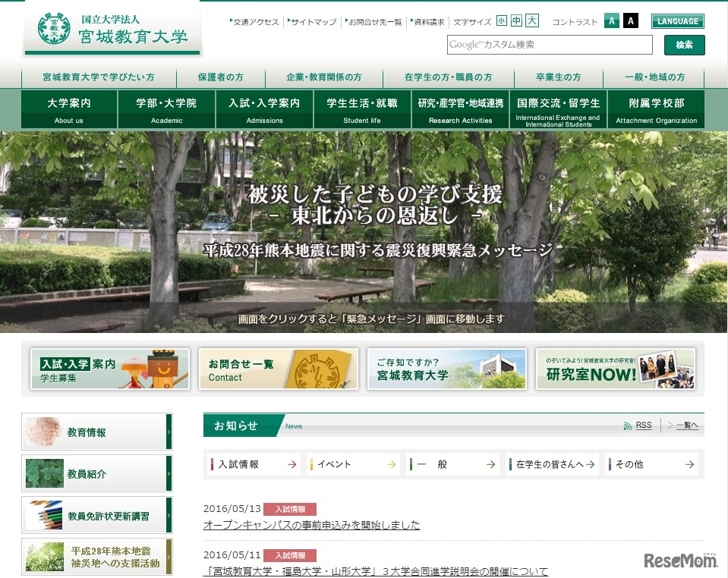Click the 教員紹介 clover banner icon
728x578 pixels.
pos(44,472)
